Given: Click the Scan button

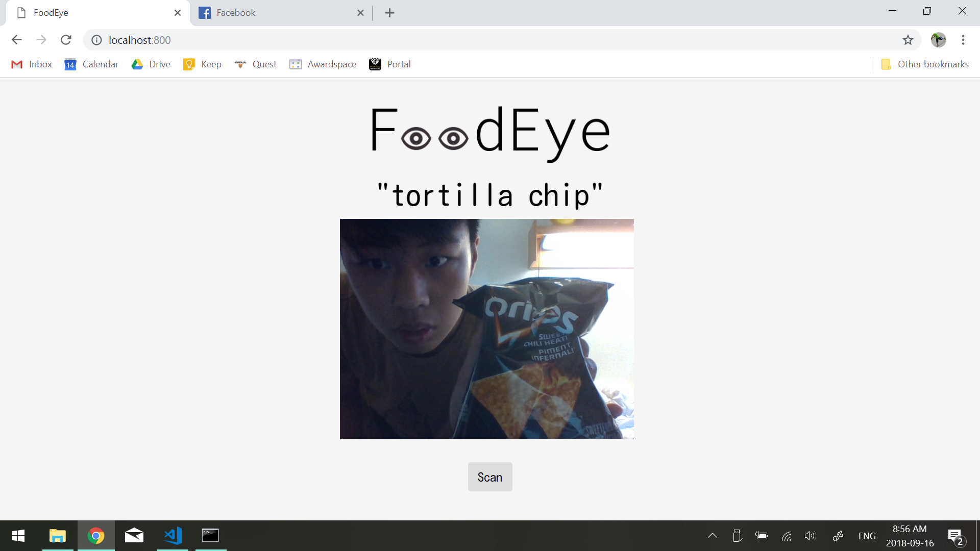Looking at the screenshot, I should pos(490,477).
